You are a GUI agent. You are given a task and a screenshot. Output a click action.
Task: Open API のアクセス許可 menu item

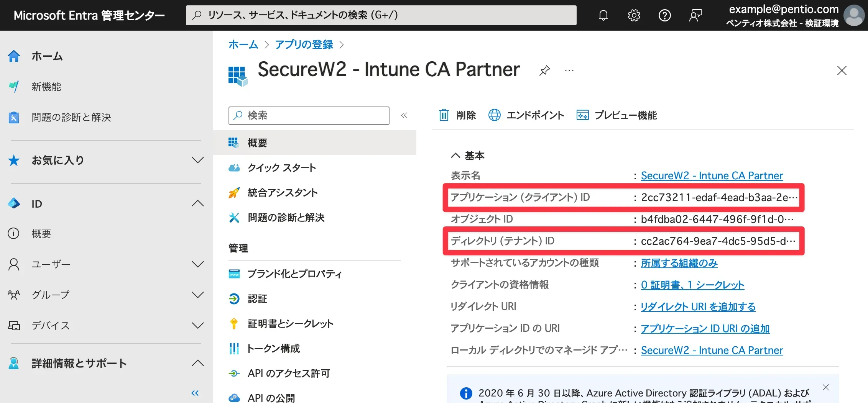[288, 374]
